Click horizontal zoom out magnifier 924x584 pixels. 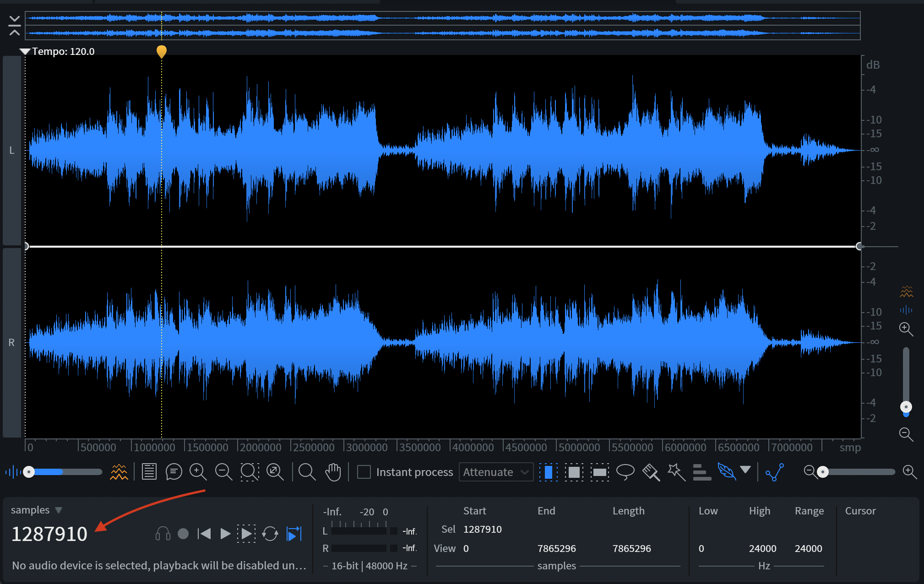click(x=810, y=472)
